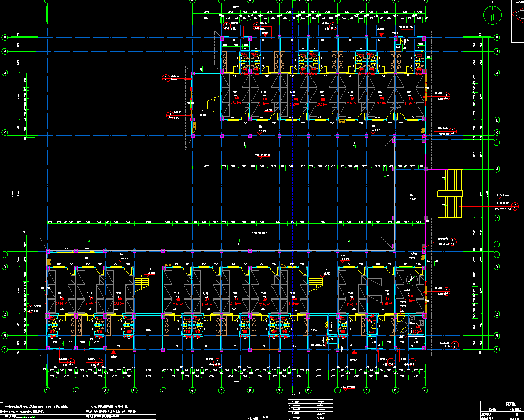The width and height of the screenshot is (524, 420).
Task: Select axis bubble 5 along the bottom
Action: pyautogui.click(x=163, y=390)
